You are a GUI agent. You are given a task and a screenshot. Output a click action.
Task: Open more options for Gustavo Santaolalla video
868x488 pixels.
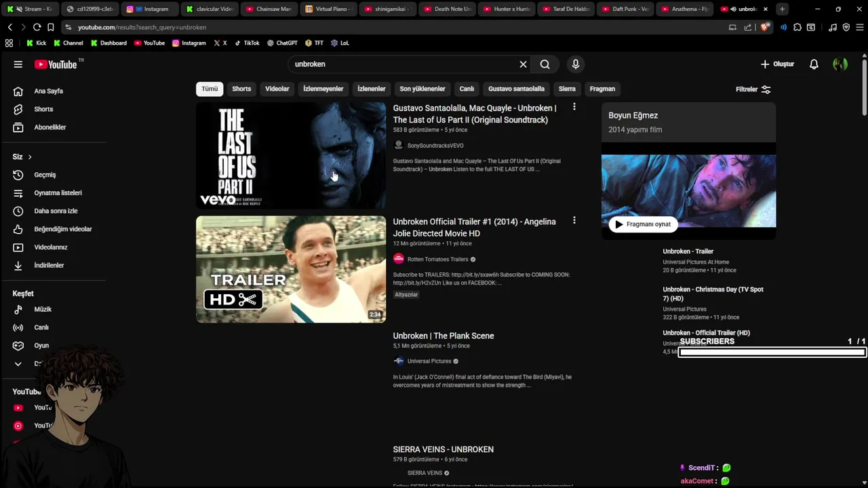574,107
